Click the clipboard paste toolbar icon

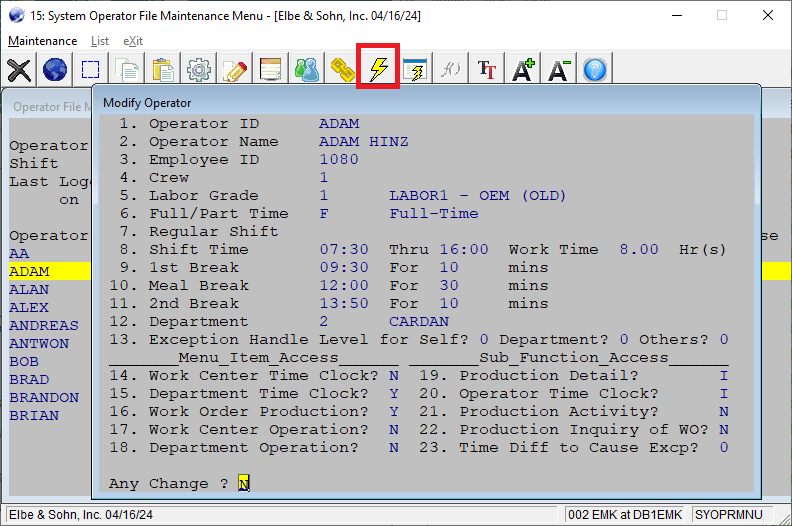pyautogui.click(x=163, y=69)
